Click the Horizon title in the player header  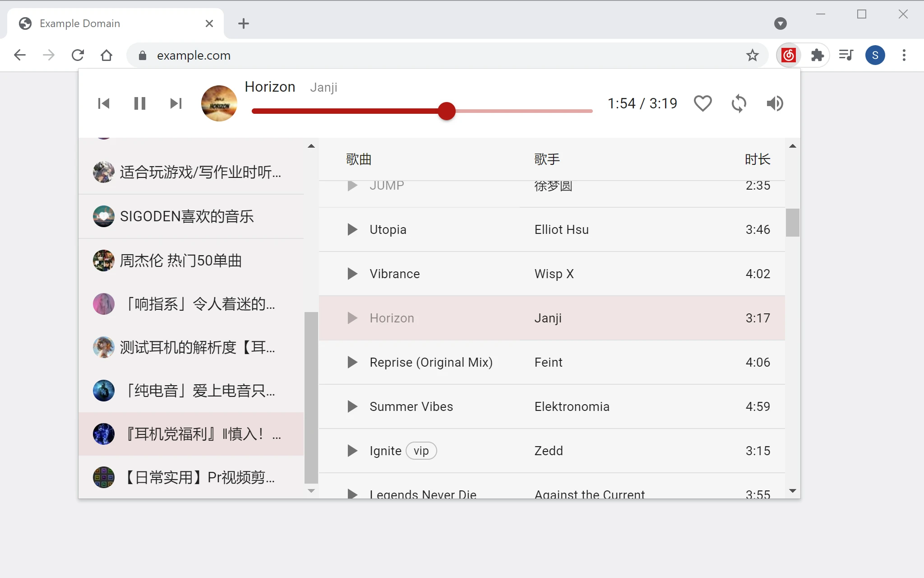point(270,87)
